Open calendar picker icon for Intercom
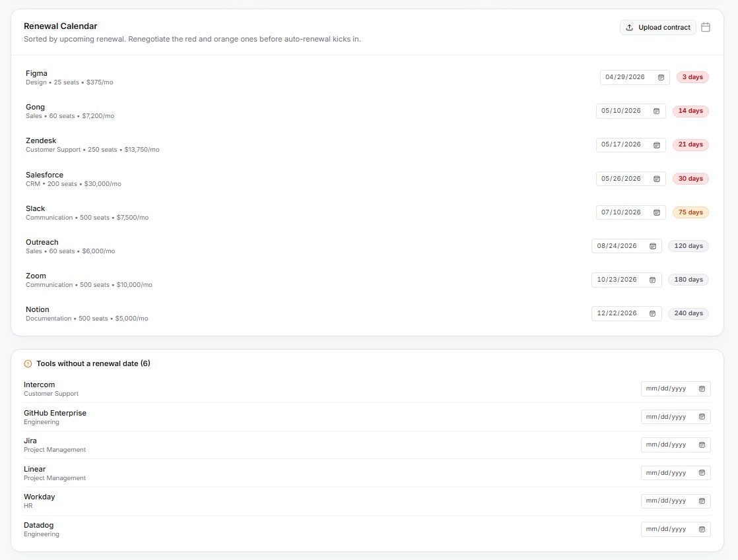 click(702, 389)
